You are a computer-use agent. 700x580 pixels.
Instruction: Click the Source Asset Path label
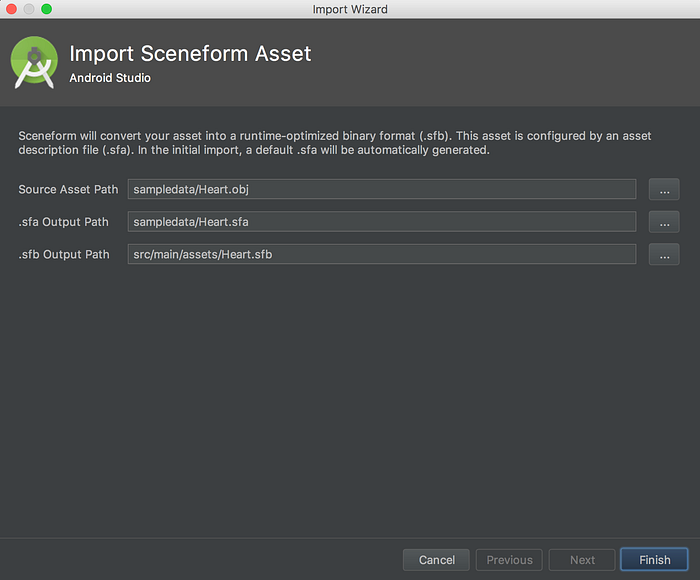click(68, 189)
